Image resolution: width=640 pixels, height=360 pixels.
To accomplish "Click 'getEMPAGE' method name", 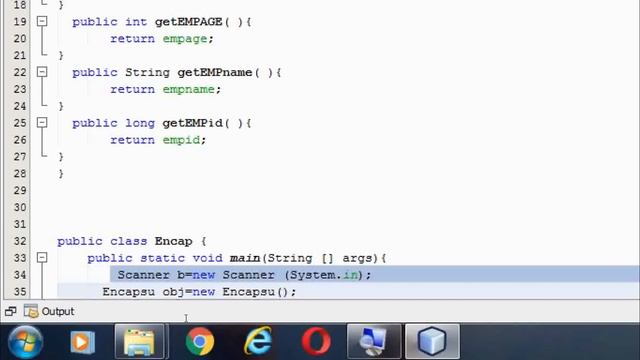I will point(189,22).
